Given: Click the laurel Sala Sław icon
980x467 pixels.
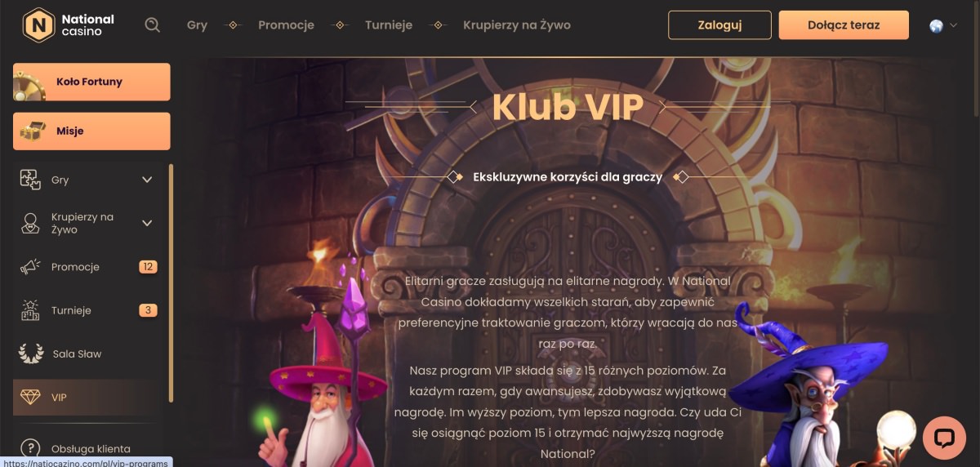Looking at the screenshot, I should (30, 354).
